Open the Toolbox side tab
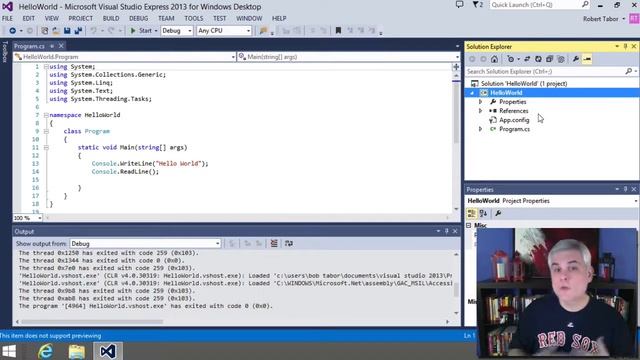This screenshot has width=640, height=360. 5,51
